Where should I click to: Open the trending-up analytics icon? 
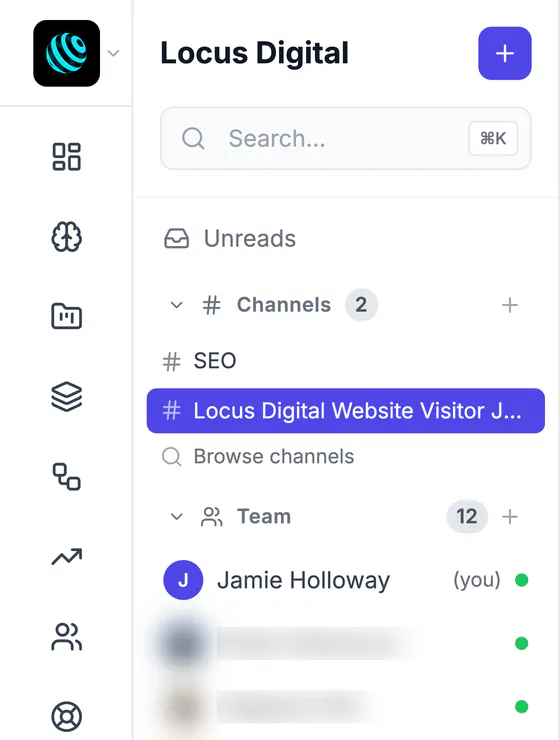tap(67, 557)
